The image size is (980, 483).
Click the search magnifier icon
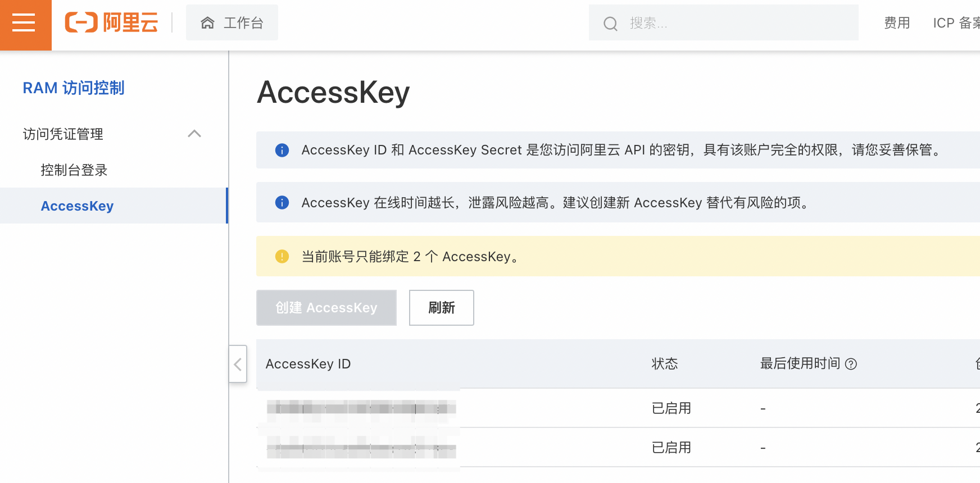click(x=610, y=24)
